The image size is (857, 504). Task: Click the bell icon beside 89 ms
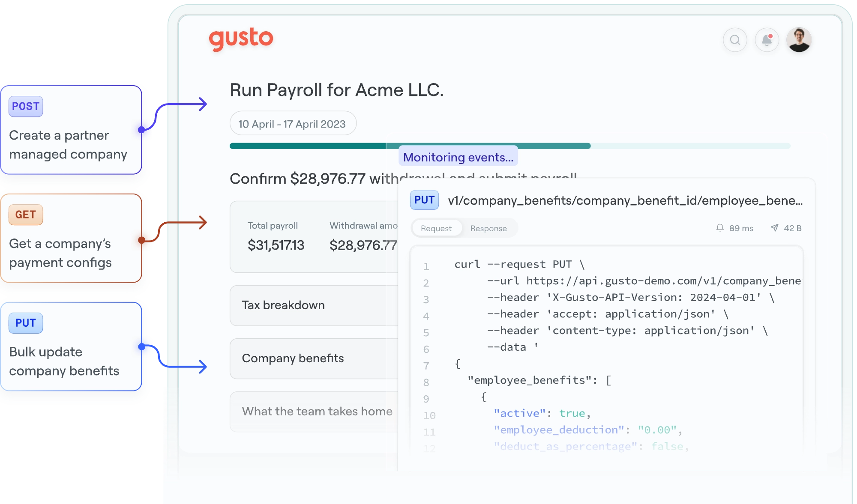(x=720, y=228)
